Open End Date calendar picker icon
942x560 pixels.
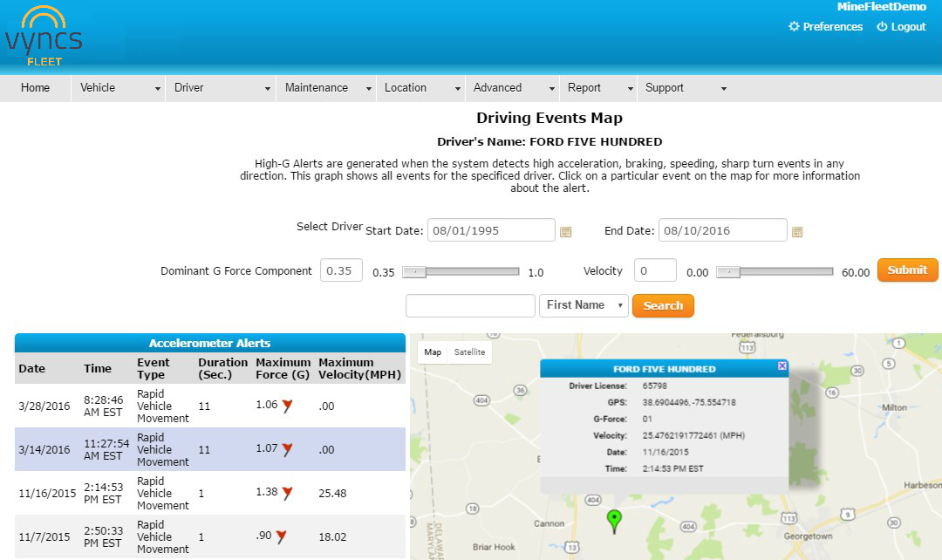tap(797, 232)
